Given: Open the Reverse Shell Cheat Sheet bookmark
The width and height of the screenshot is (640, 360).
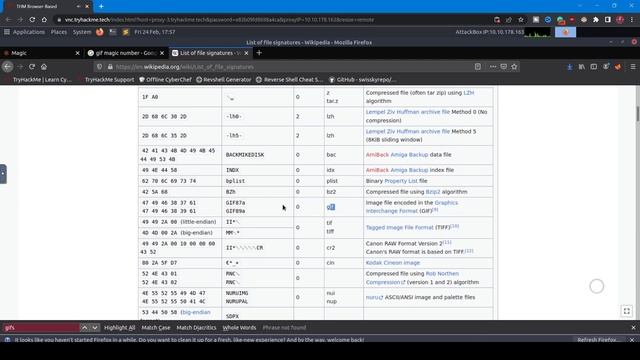Looking at the screenshot, I should [289, 80].
